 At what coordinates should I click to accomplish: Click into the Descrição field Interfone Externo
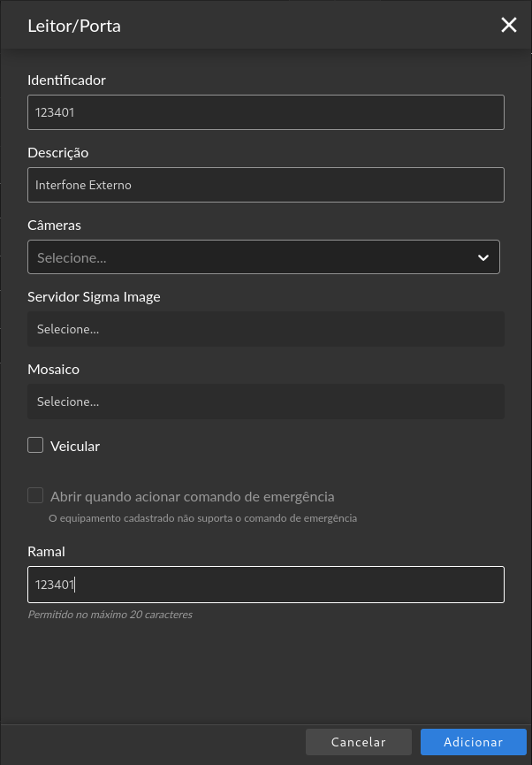(266, 185)
